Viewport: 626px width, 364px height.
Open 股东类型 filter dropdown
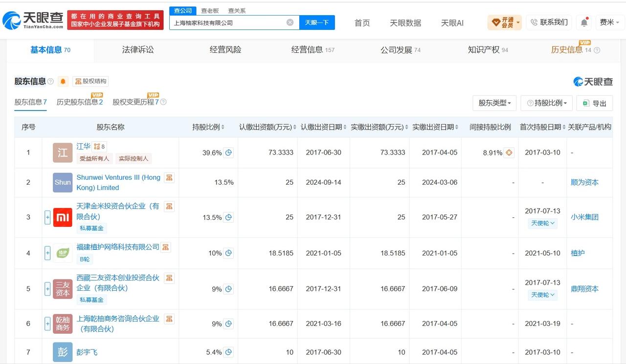click(494, 103)
